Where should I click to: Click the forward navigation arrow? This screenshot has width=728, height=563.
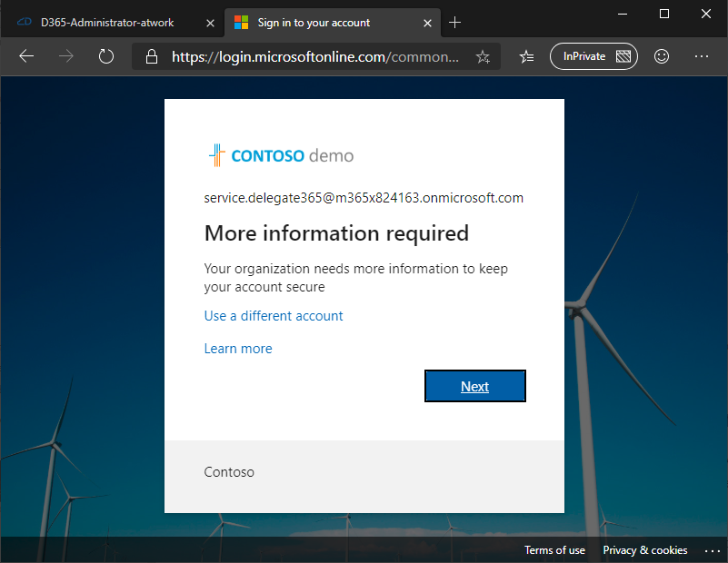click(x=66, y=56)
